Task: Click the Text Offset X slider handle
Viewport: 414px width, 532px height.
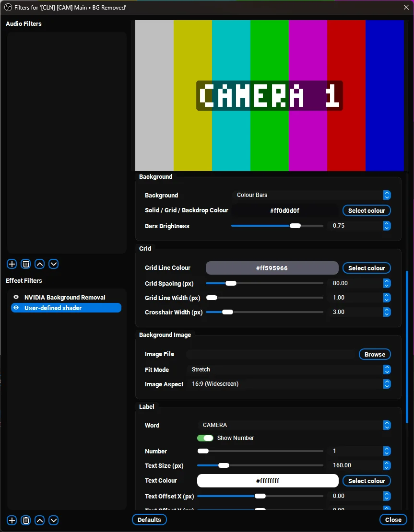Action: [x=260, y=496]
